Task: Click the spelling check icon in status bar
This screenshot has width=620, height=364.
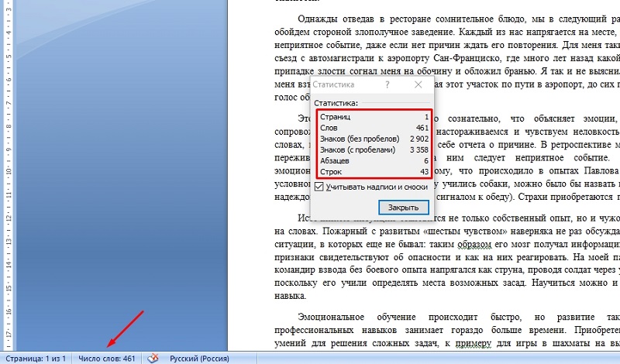Action: (x=153, y=359)
